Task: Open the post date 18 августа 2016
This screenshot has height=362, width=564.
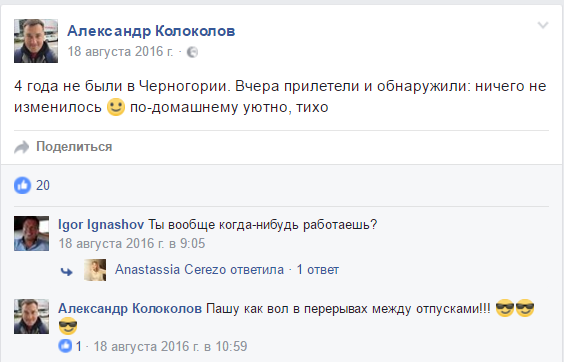Action: pyautogui.click(x=120, y=51)
